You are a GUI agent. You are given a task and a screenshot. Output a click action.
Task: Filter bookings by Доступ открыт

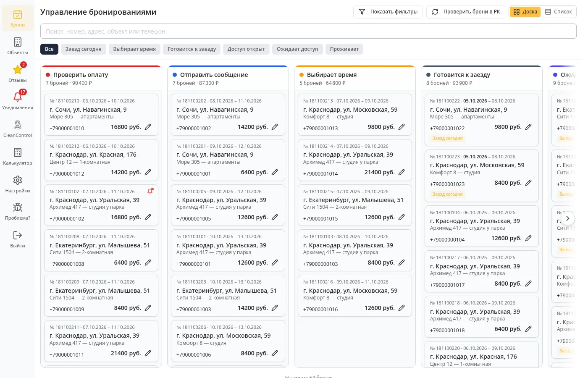coord(246,49)
